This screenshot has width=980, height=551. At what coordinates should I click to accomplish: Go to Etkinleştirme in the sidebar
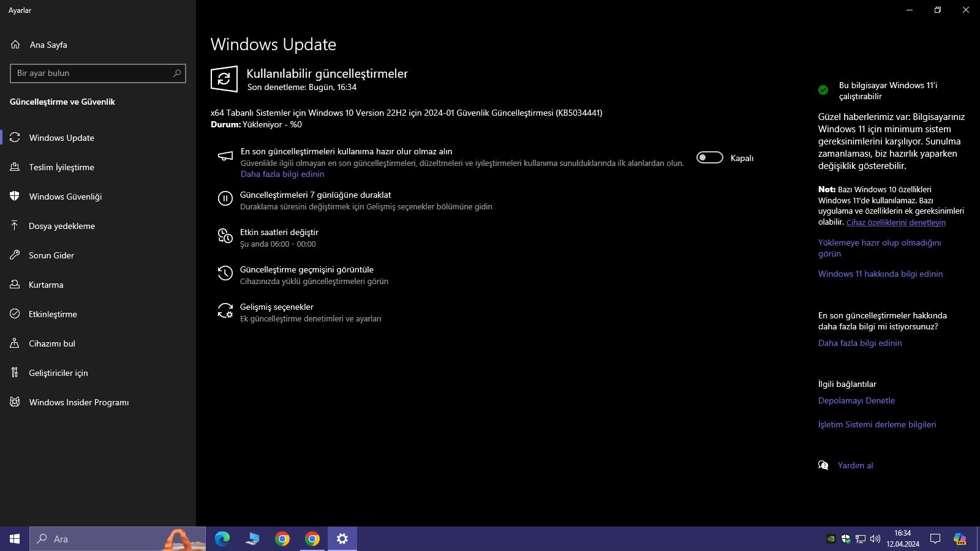tap(98, 314)
